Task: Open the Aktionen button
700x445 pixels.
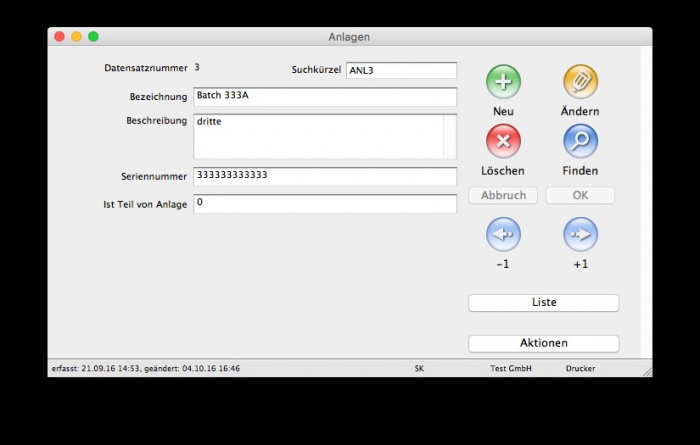Action: (x=543, y=343)
